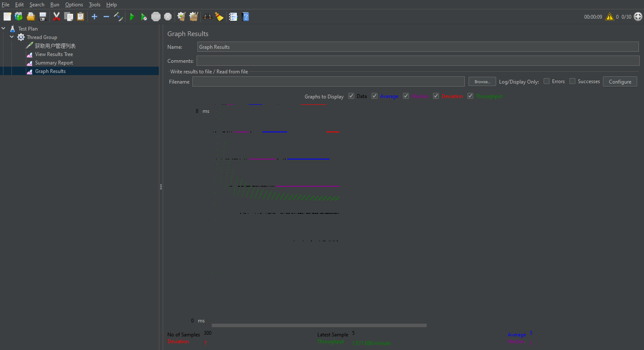
Task: Collapse the Test Plan tree node arrow
Action: click(3, 28)
